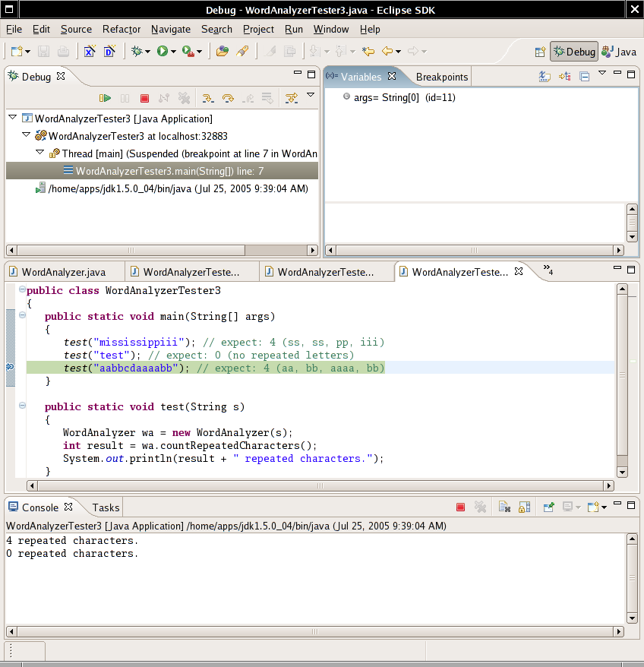The width and height of the screenshot is (644, 667).
Task: Fold the test(String s) method
Action: pos(22,406)
